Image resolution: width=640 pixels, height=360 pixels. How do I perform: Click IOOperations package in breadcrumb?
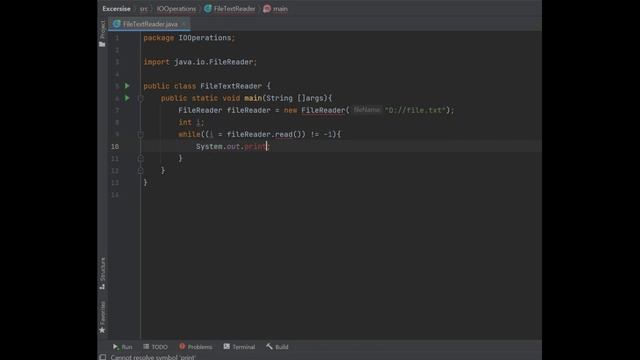pos(176,9)
